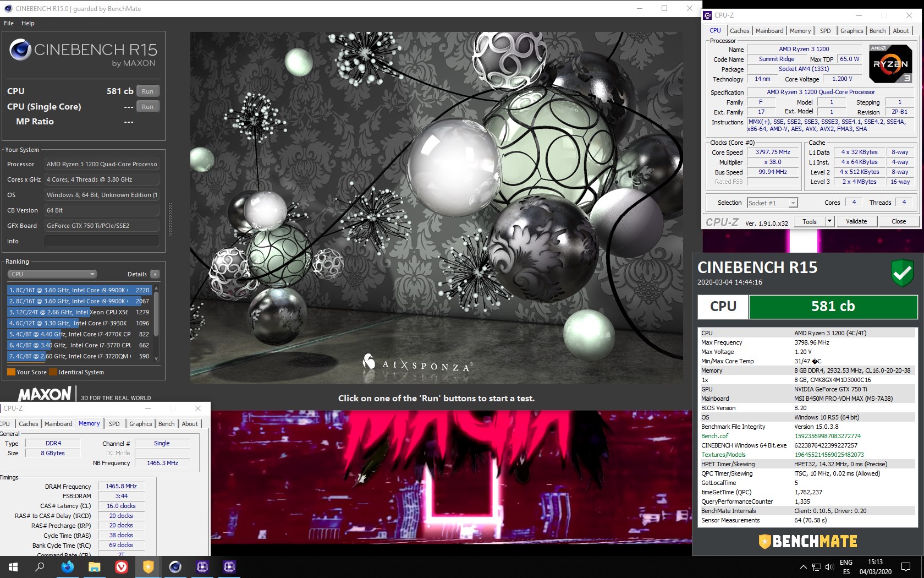
Task: Click the Tools button in CPU-Z
Action: (810, 221)
